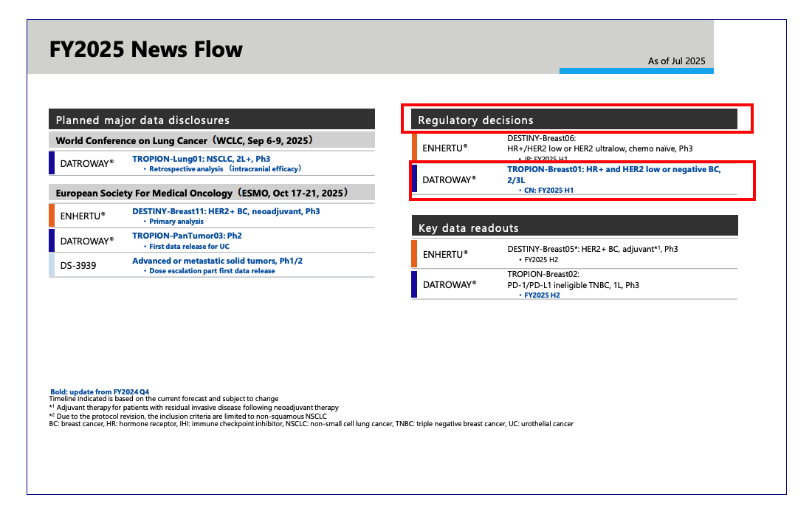
Task: Select "Advanced or metastatic solid tumors, Ph1/2"
Action: (217, 261)
